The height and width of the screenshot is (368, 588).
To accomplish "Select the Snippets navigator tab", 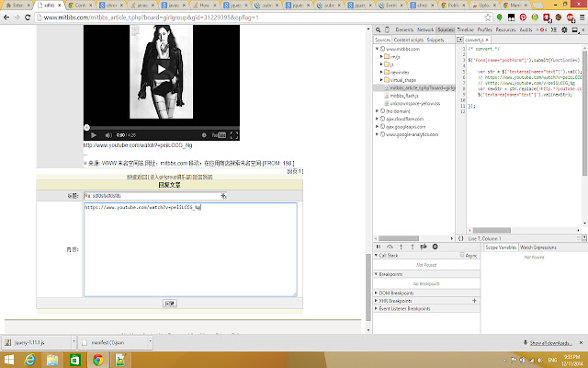I will [435, 40].
